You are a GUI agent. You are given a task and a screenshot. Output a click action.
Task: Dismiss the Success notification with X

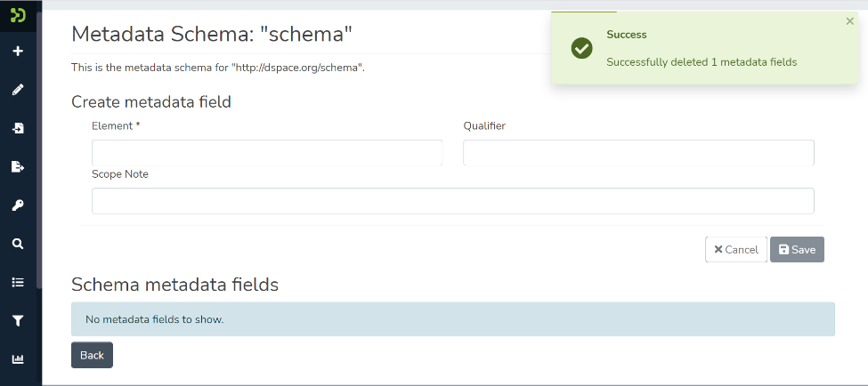pyautogui.click(x=849, y=21)
